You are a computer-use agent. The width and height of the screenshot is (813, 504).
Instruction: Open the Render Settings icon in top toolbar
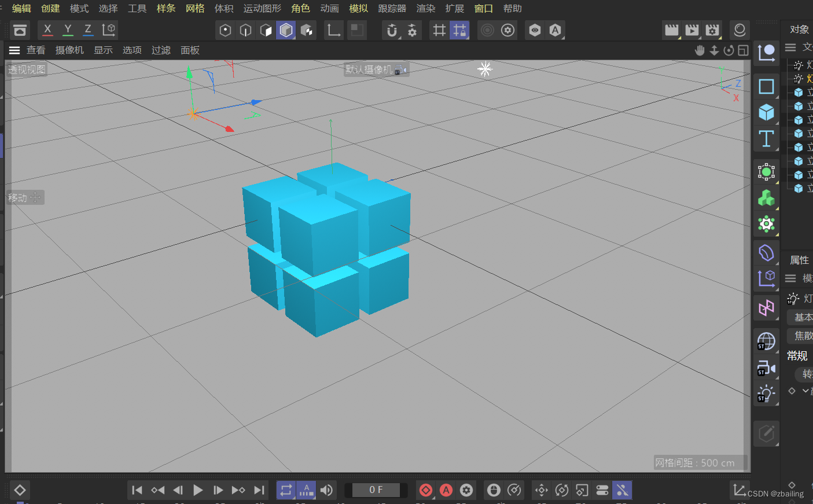click(x=712, y=30)
